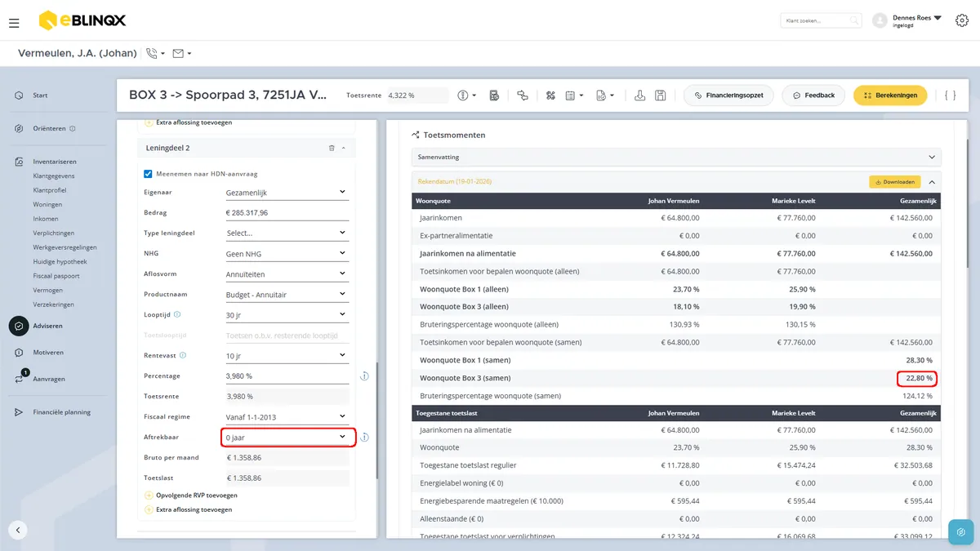The image size is (980, 551).
Task: Click the envelope icon next to the client name
Action: pyautogui.click(x=178, y=54)
